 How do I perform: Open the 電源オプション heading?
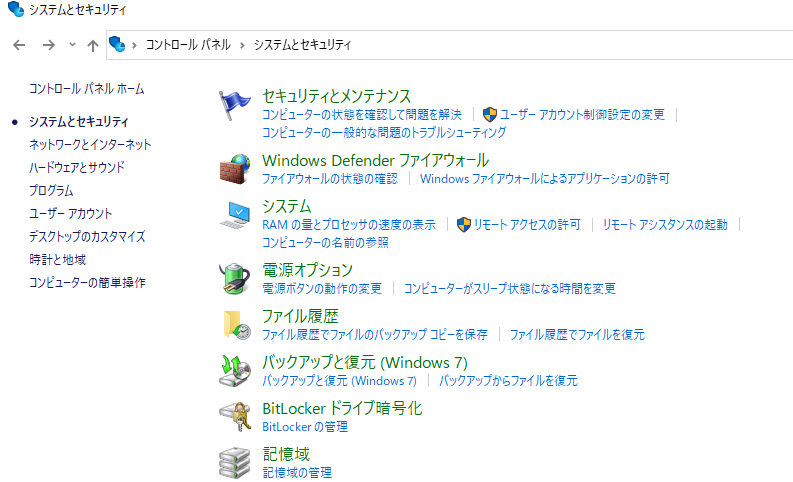pyautogui.click(x=307, y=270)
